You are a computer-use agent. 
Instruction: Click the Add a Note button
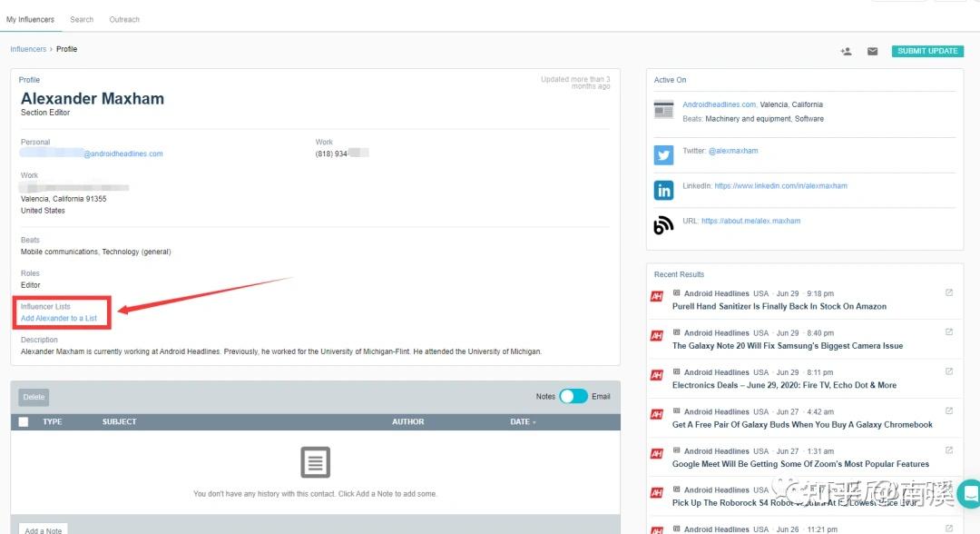click(x=44, y=529)
